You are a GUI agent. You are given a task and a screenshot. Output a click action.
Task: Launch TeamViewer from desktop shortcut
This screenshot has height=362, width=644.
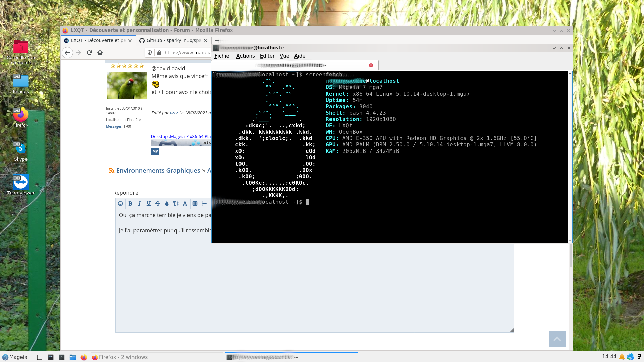(x=21, y=185)
